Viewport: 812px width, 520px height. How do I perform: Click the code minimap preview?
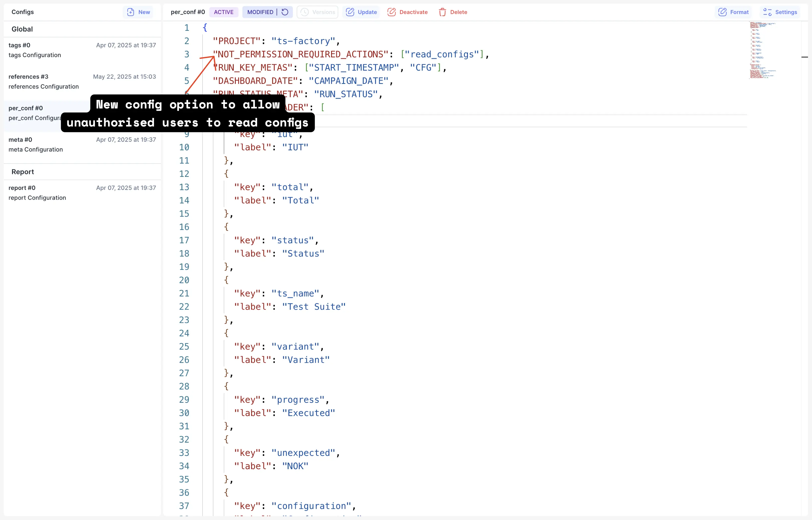click(763, 51)
